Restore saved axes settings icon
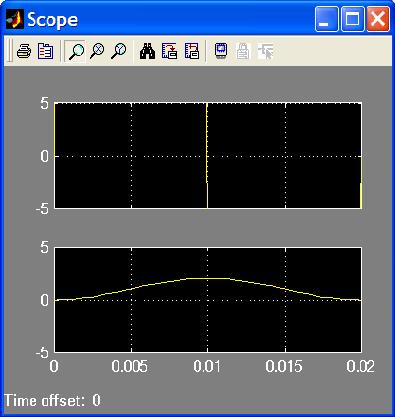Viewport: 395px width, 417px height. coord(192,51)
